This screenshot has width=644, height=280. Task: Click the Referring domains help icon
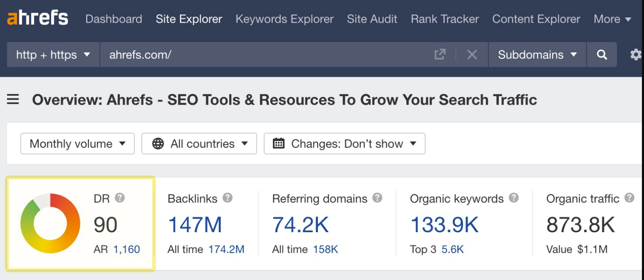click(x=377, y=198)
